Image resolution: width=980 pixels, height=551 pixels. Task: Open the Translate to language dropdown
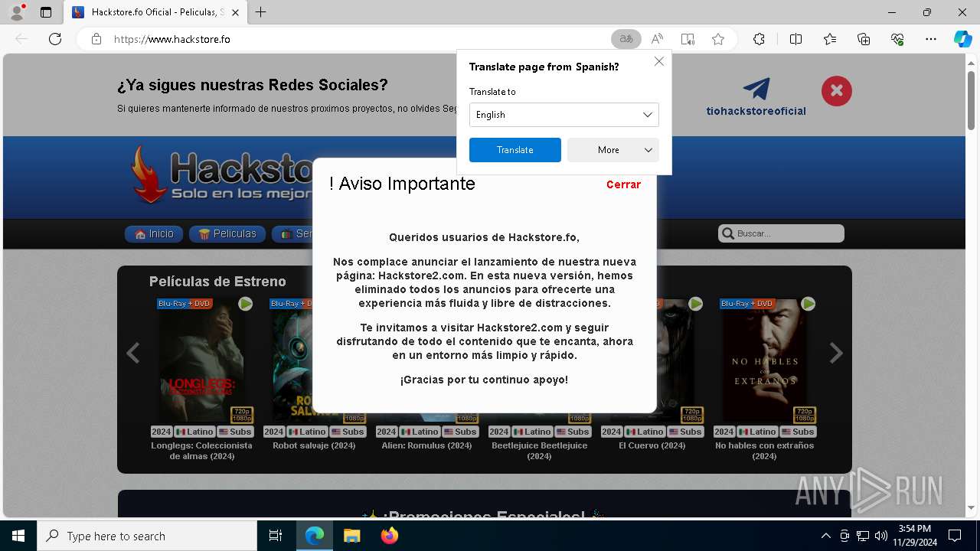[x=563, y=115]
